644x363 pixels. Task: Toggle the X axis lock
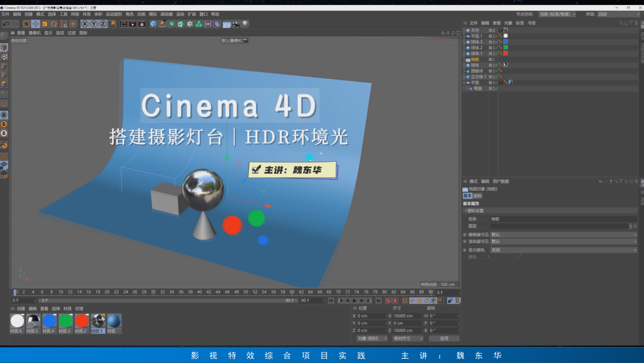click(x=85, y=24)
